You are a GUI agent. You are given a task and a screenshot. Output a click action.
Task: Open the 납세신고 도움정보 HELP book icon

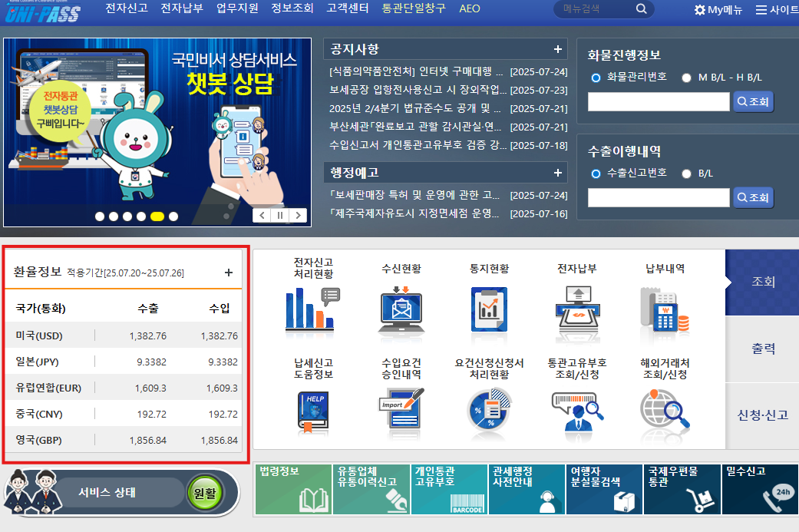[313, 411]
